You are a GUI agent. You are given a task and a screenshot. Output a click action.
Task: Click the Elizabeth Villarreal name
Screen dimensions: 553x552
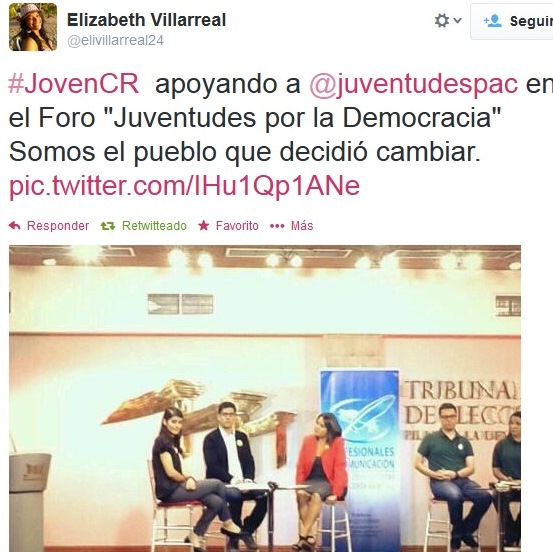pyautogui.click(x=146, y=20)
